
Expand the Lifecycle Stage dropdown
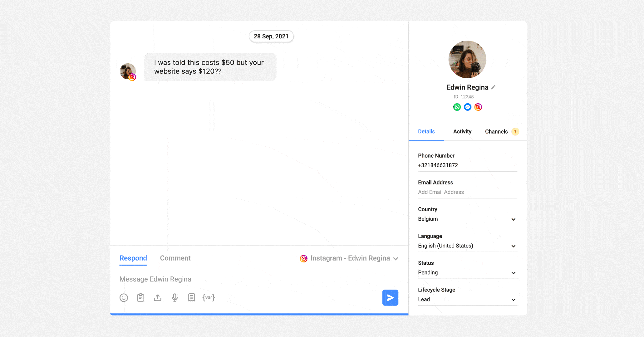[514, 299]
